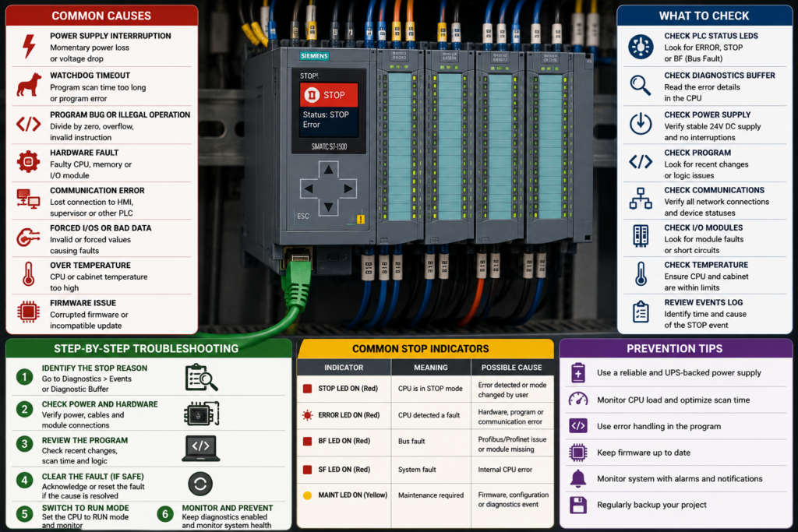Image resolution: width=798 pixels, height=532 pixels.
Task: Click the COMMON CAUSES header
Action: [x=101, y=16]
